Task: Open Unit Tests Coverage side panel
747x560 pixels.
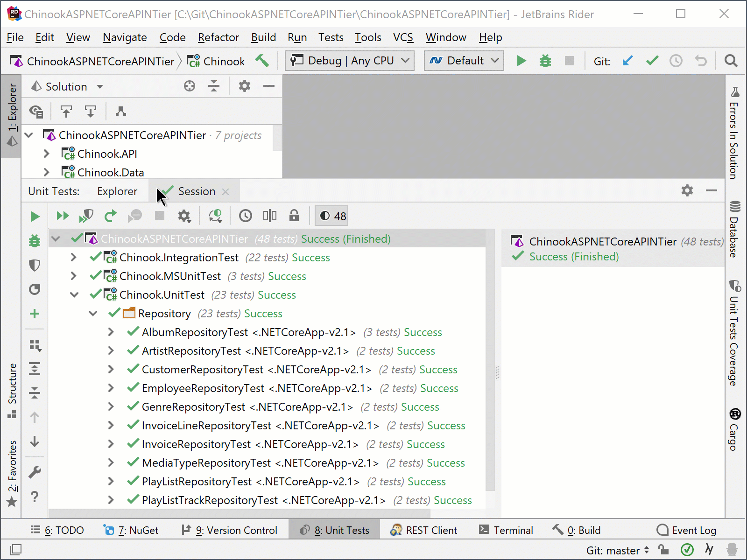Action: pyautogui.click(x=734, y=333)
